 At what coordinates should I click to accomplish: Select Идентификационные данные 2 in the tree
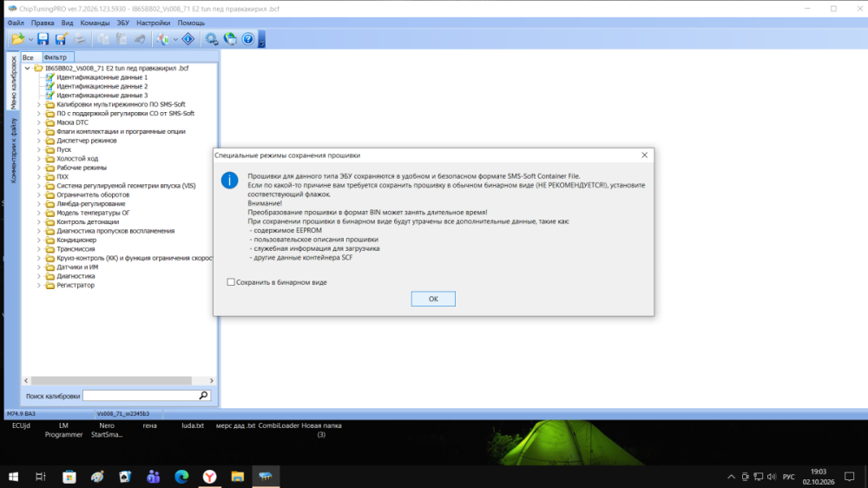pyautogui.click(x=102, y=87)
